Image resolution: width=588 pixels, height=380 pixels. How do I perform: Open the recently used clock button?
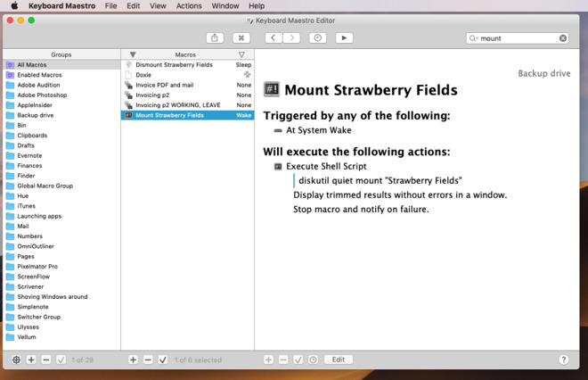tap(318, 38)
